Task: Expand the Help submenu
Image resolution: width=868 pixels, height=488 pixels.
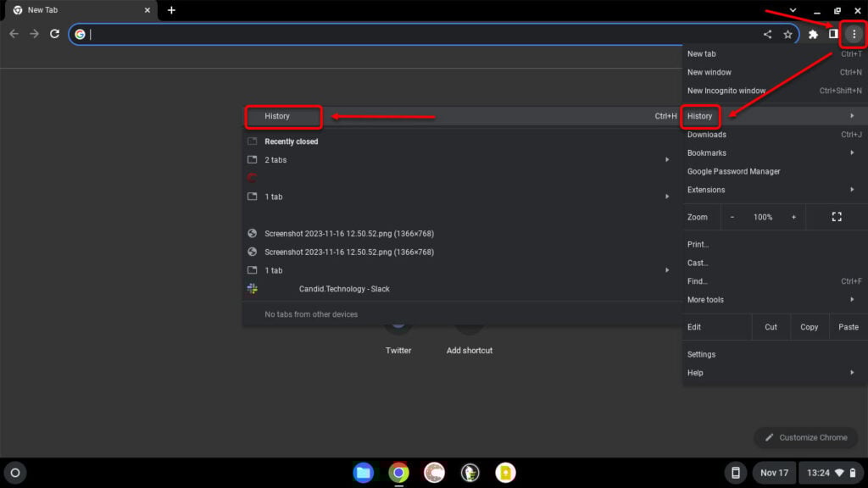Action: pyautogui.click(x=775, y=373)
